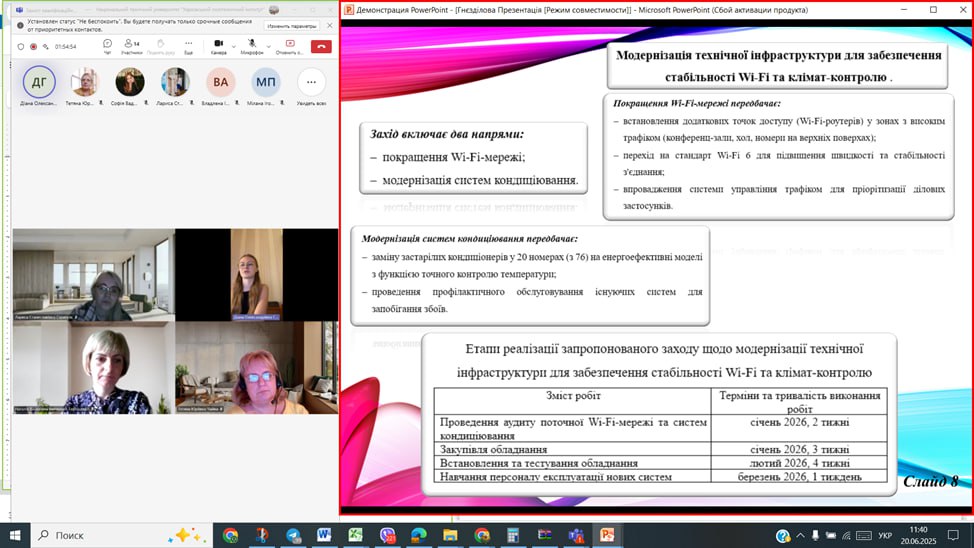This screenshot has width=974, height=548.
Task: Show the participants list with 14 people
Action: click(131, 45)
